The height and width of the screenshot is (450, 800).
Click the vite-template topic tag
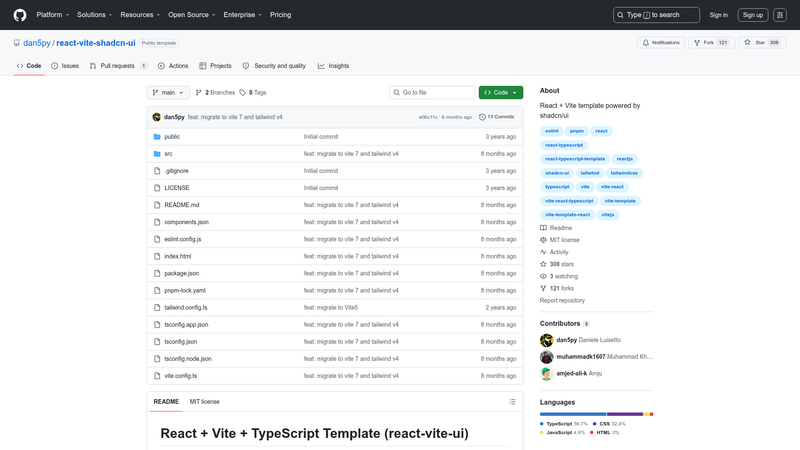[x=620, y=201]
